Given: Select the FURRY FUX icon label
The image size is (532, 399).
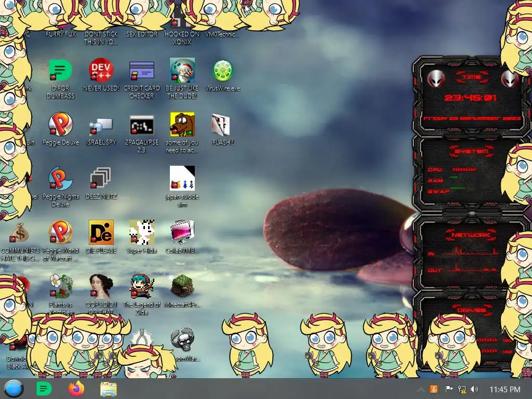Looking at the screenshot, I should pyautogui.click(x=61, y=34).
